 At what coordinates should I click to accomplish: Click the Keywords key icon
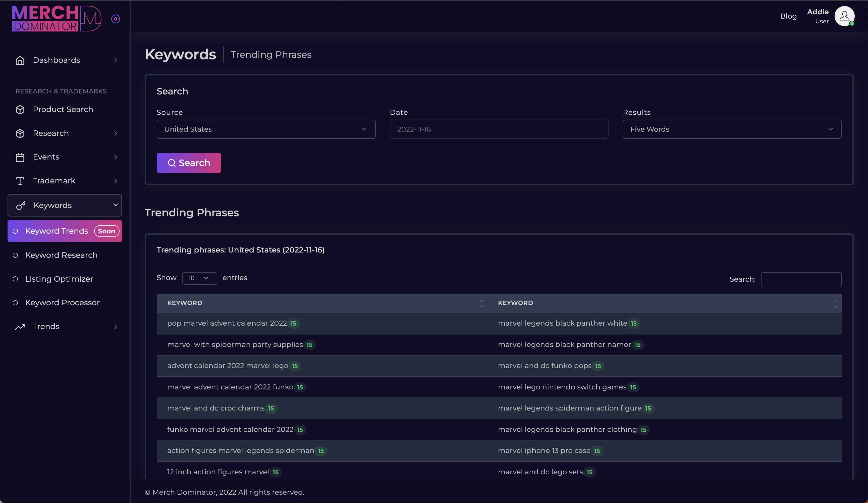(x=21, y=205)
